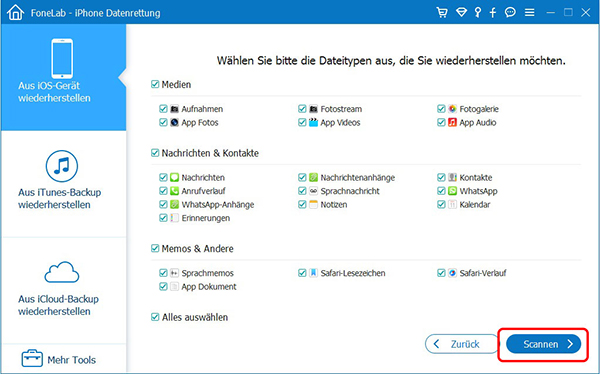The width and height of the screenshot is (600, 374).
Task: Uncheck the App Videos checkbox
Action: [x=302, y=122]
